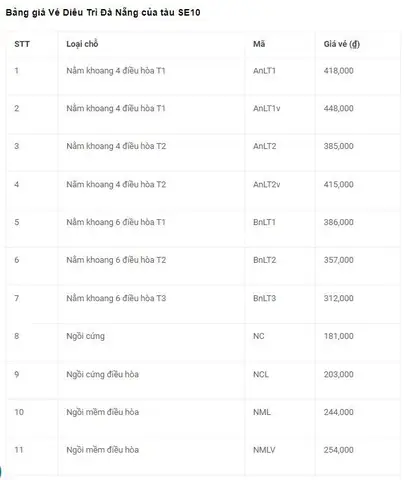The height and width of the screenshot is (480, 407).
Task: Select the Ngồi cứng seat type cell
Action: [85, 336]
